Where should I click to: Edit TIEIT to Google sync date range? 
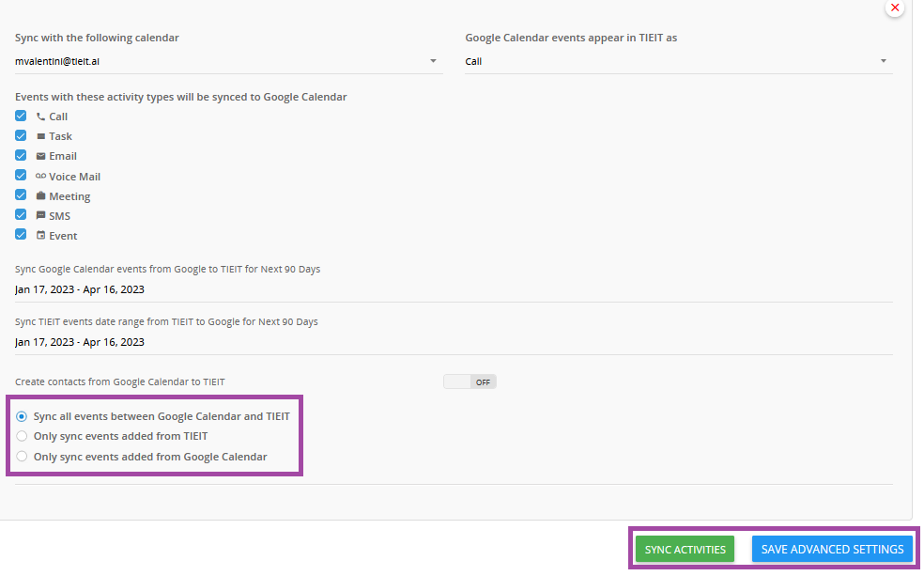tap(454, 342)
